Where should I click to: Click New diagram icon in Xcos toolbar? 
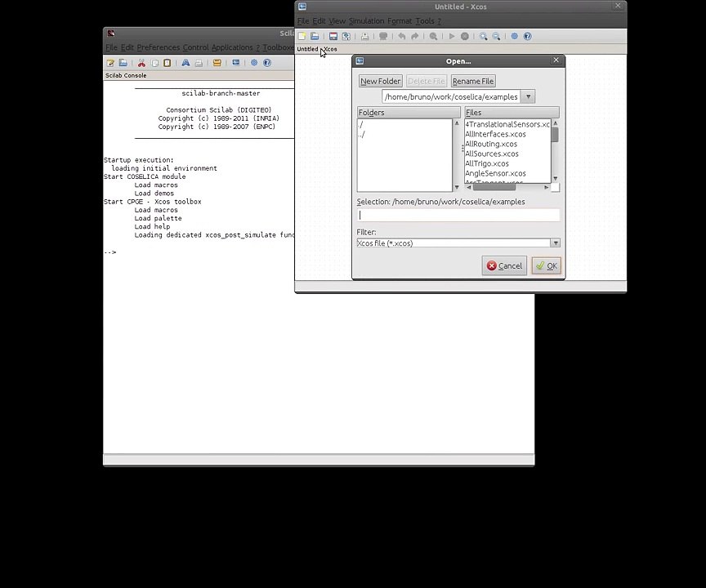click(x=302, y=37)
